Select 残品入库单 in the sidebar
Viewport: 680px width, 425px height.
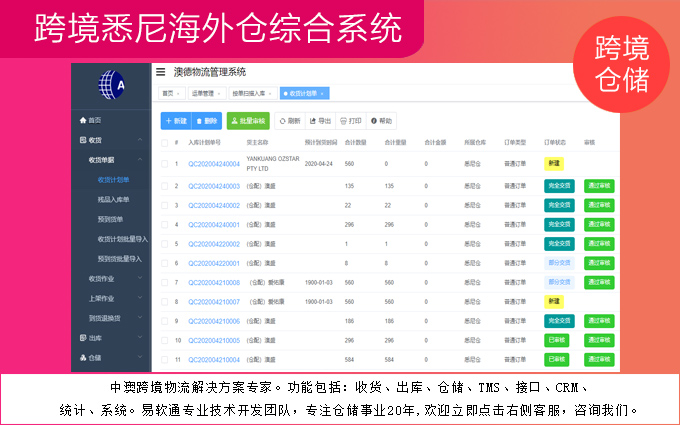pos(115,200)
